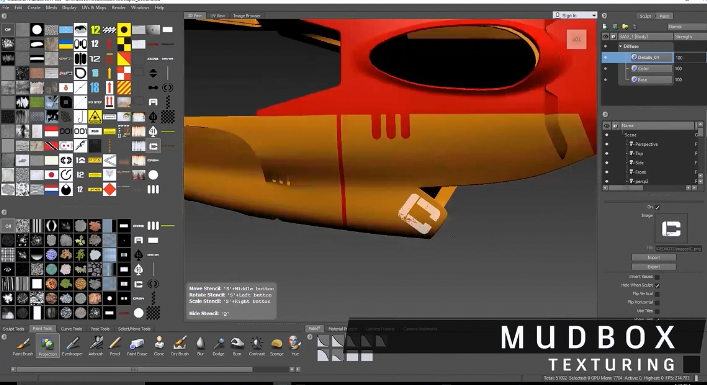
Task: Click the stencil Import button
Action: coord(654,257)
